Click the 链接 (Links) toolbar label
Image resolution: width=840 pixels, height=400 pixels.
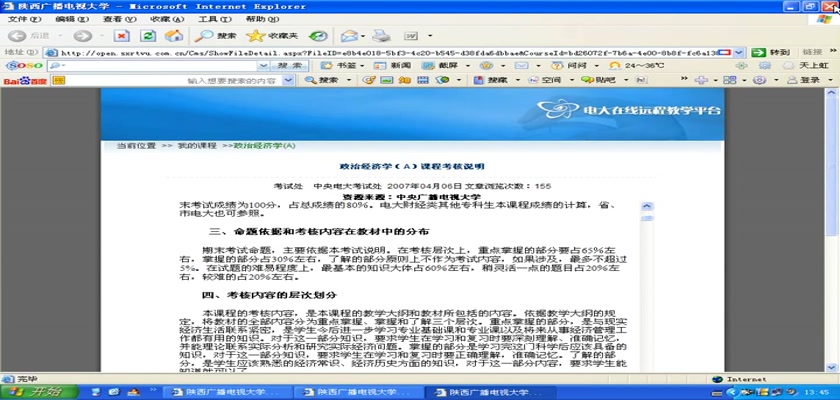coord(813,52)
